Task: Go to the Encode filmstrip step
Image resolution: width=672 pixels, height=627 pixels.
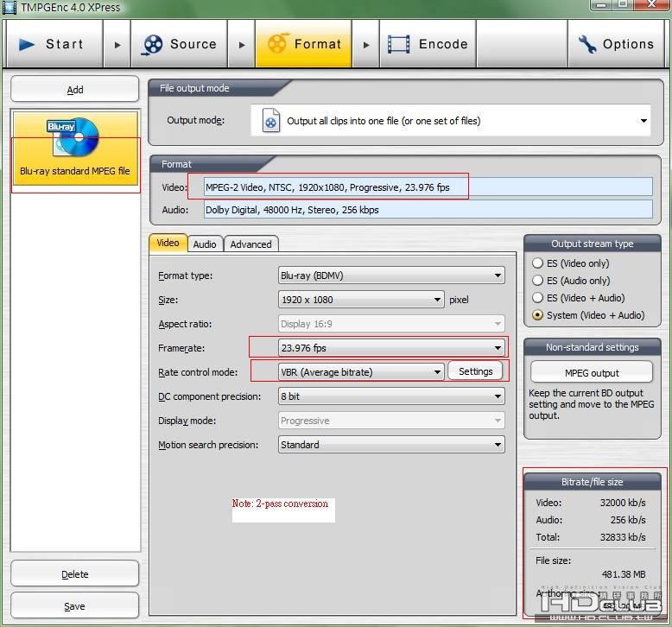Action: click(x=428, y=44)
